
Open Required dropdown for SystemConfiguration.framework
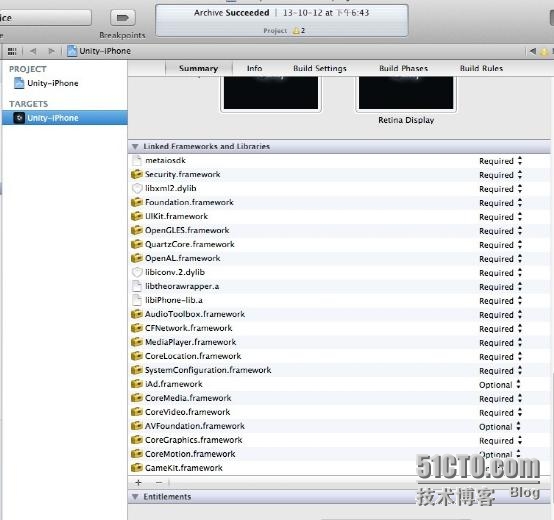(501, 371)
